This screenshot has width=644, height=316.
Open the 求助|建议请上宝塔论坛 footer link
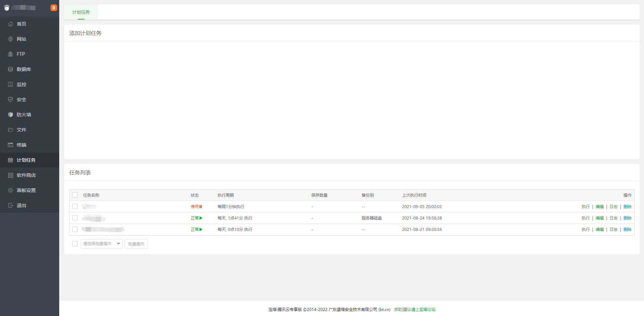click(x=415, y=310)
